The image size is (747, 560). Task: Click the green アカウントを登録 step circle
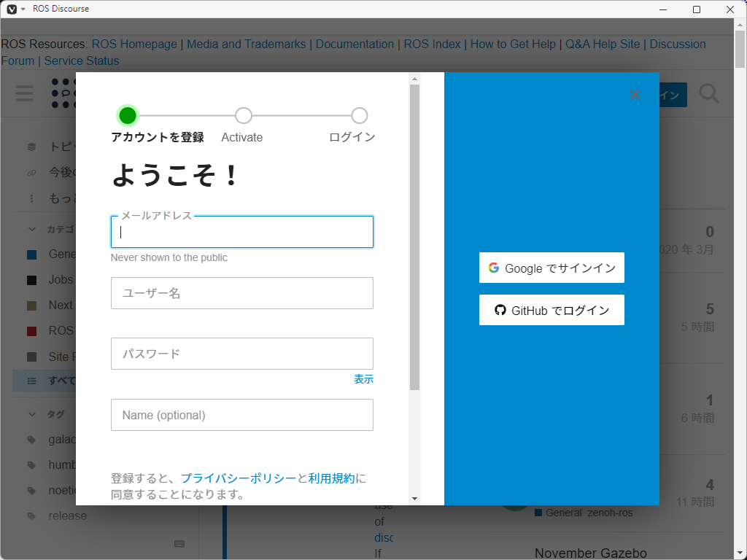pos(128,116)
